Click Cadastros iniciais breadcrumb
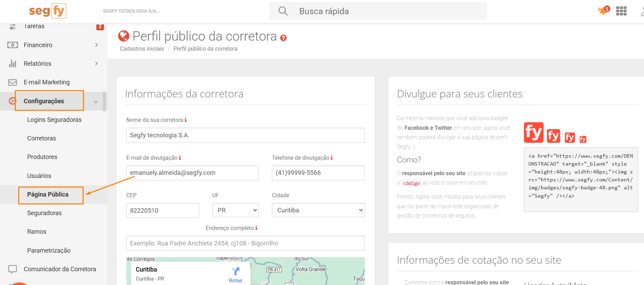Viewport: 644px width, 285px height. tap(142, 49)
